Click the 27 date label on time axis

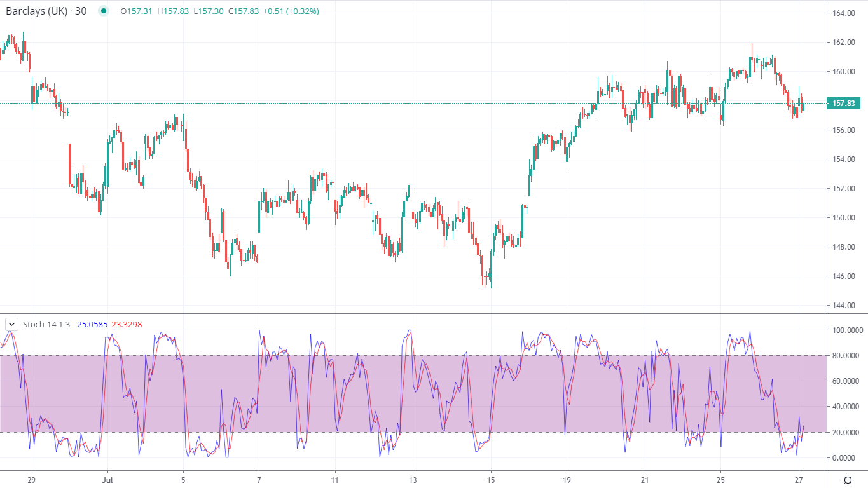(x=800, y=480)
